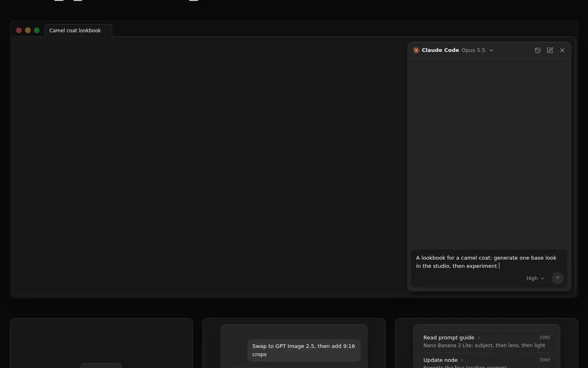
Task: Click DONE status beside Read prompt guide
Action: coord(545,338)
